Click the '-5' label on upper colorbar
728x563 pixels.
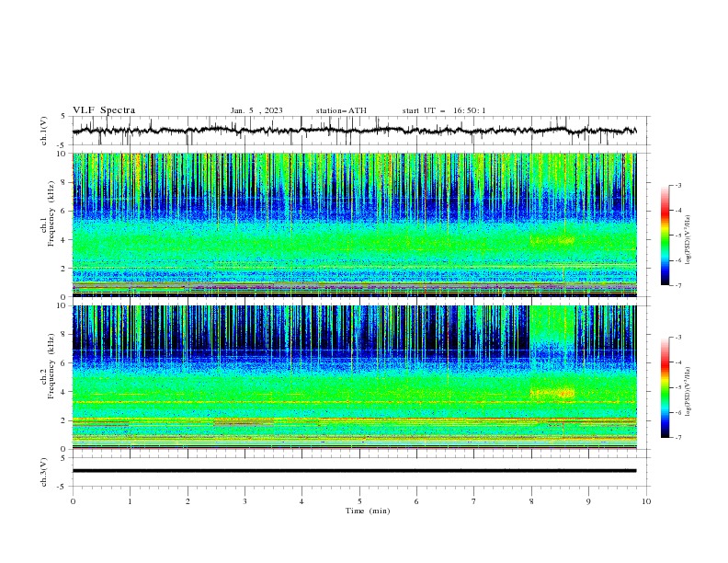pos(678,236)
